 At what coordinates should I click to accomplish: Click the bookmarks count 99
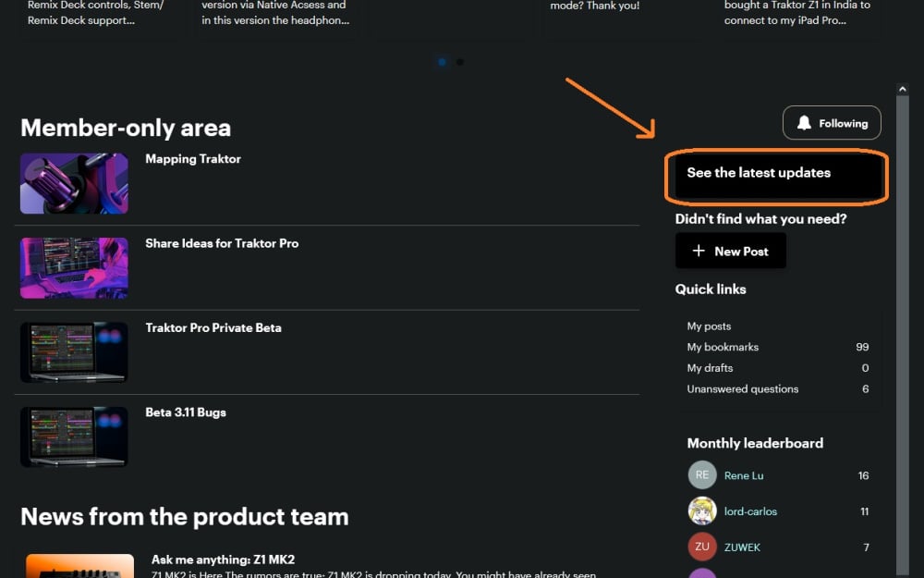[862, 347]
